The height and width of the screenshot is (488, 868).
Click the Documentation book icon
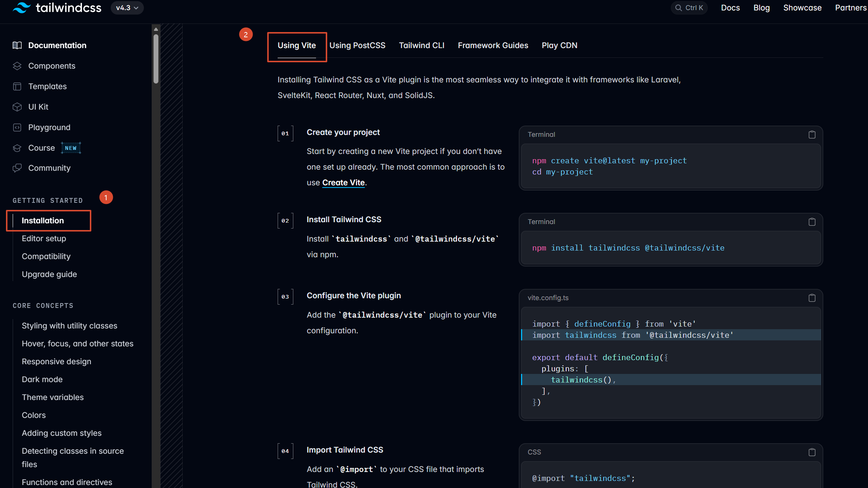click(x=17, y=45)
